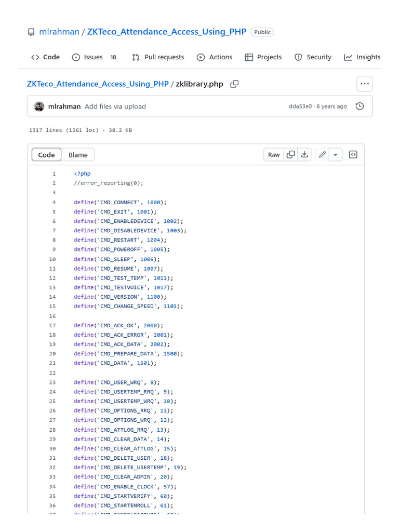Open the symbols panel icon
This screenshot has width=399, height=532.
[353, 154]
